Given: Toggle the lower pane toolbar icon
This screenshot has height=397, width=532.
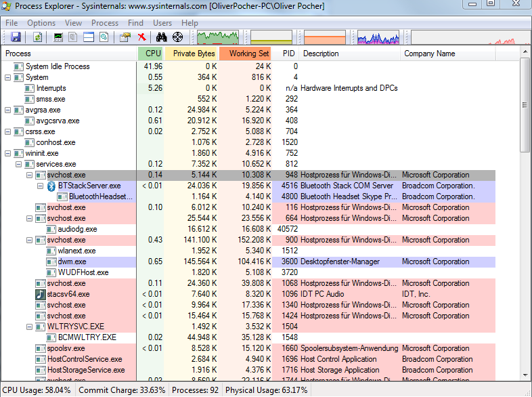Looking at the screenshot, I should click(89, 37).
